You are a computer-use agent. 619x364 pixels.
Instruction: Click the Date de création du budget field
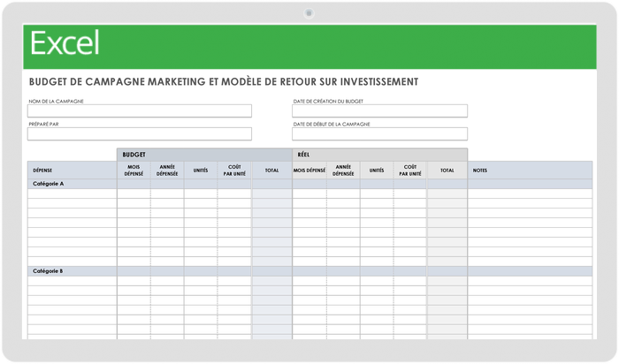[x=379, y=110]
